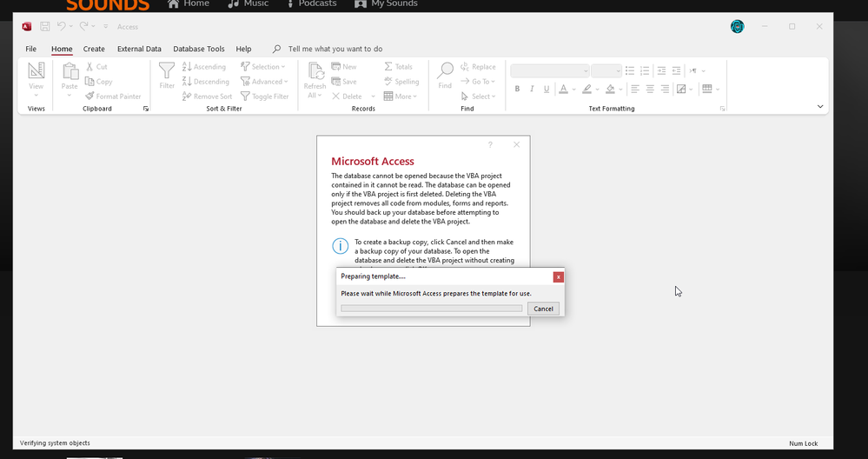
Task: Toggle Bold formatting
Action: [517, 89]
